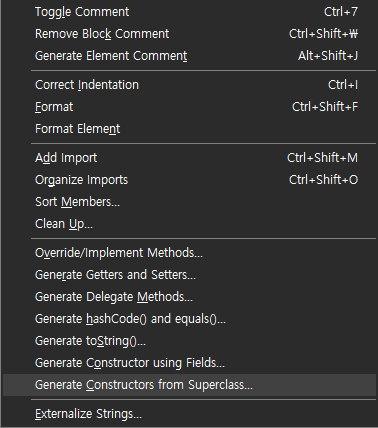Open the Clean Up dialog
This screenshot has width=378, height=428.
coord(189,224)
